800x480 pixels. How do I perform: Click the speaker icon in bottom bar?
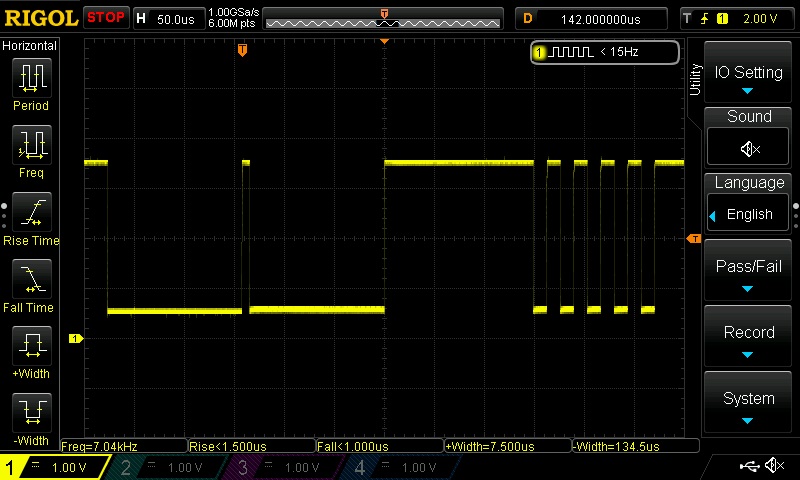tap(774, 466)
